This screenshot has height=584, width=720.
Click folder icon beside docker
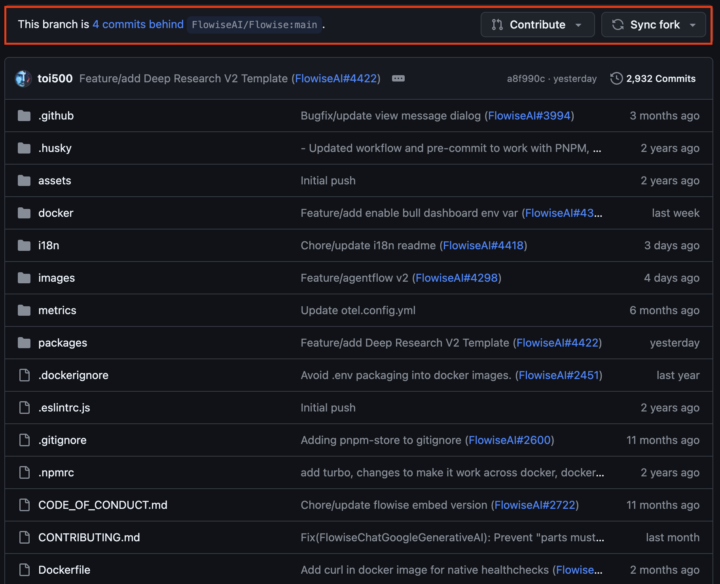tap(24, 213)
